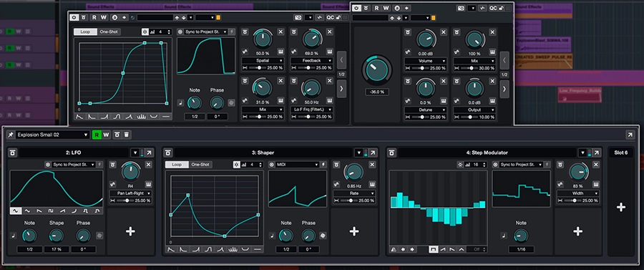
Task: Add a modulation target to the LFO
Action: pos(131,231)
